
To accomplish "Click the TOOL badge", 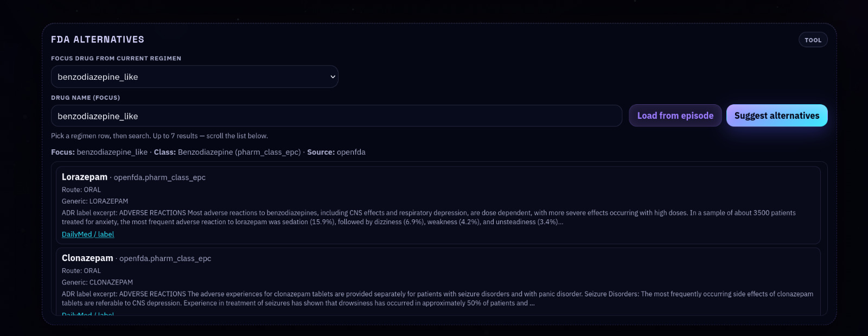I will (x=813, y=40).
